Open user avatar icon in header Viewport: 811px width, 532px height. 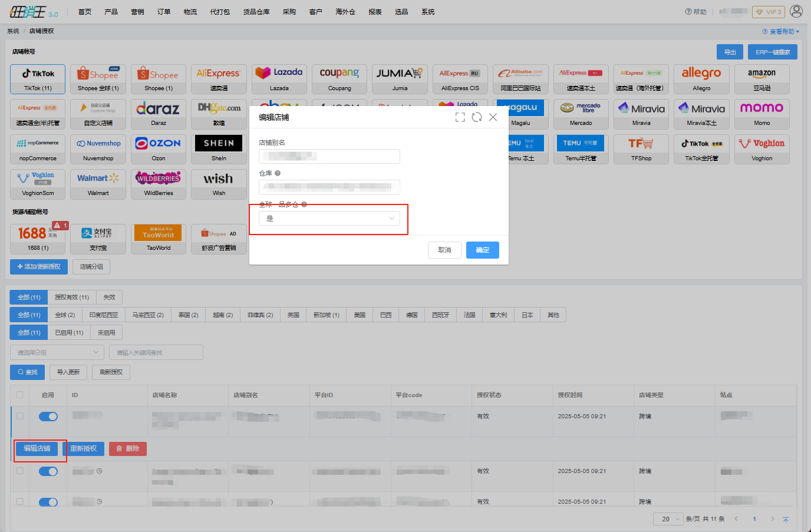796,11
